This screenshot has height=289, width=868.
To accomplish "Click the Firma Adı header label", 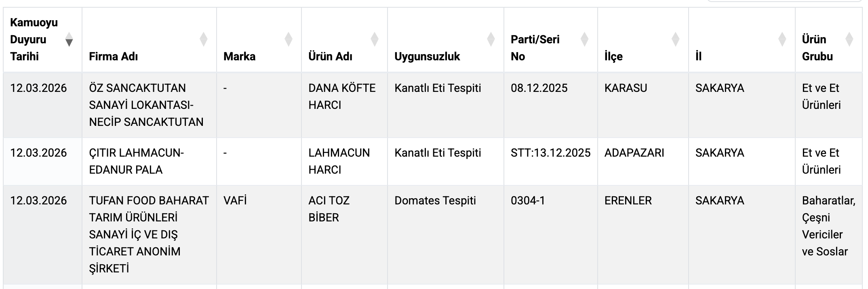I will pos(114,56).
